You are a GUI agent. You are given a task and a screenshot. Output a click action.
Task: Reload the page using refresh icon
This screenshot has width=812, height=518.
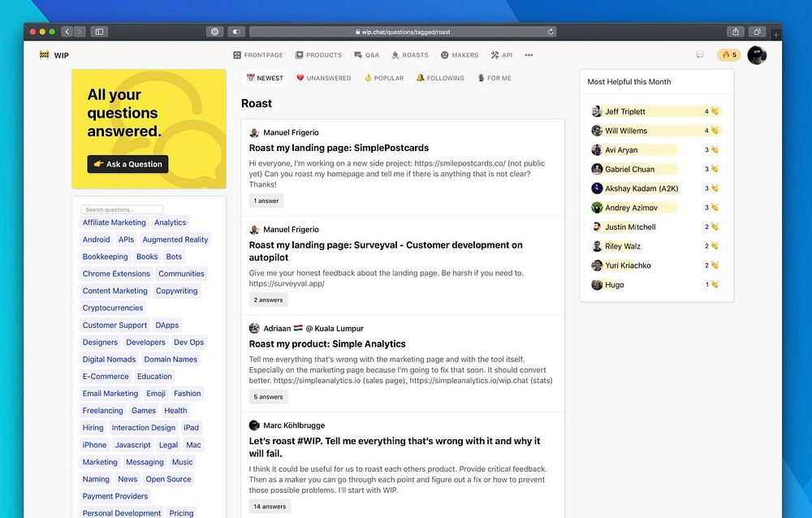[x=551, y=32]
